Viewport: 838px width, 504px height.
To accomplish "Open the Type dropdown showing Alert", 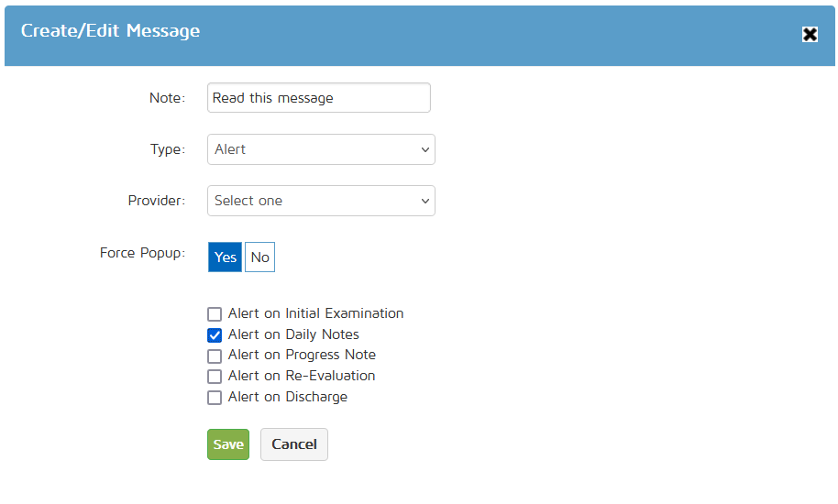I will pos(312,149).
